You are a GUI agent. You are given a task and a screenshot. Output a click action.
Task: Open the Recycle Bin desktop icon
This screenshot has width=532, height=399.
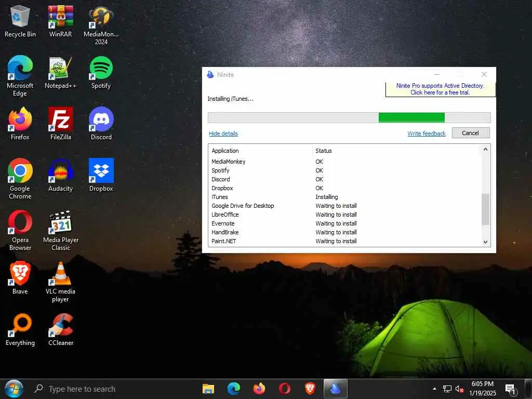[x=20, y=21]
